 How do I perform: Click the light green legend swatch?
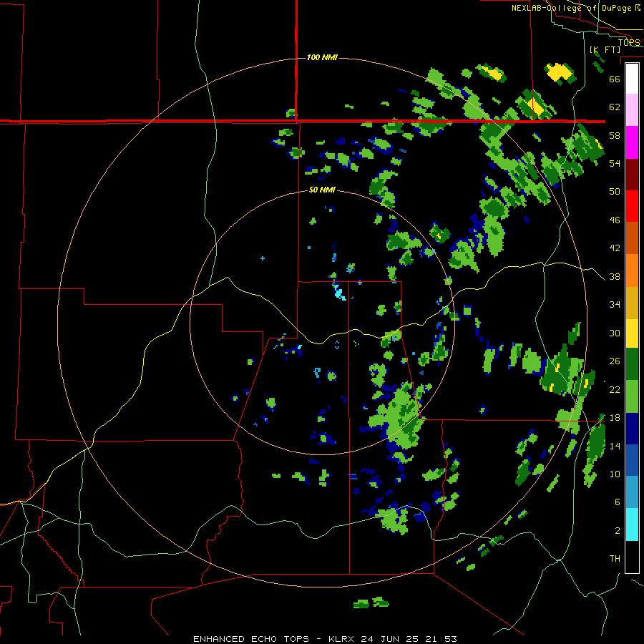pos(632,396)
